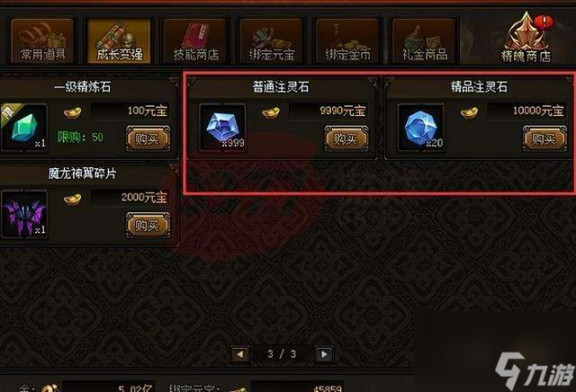Click gold ingot icon beside 9990元宝 price
This screenshot has height=392, width=576.
tap(271, 112)
